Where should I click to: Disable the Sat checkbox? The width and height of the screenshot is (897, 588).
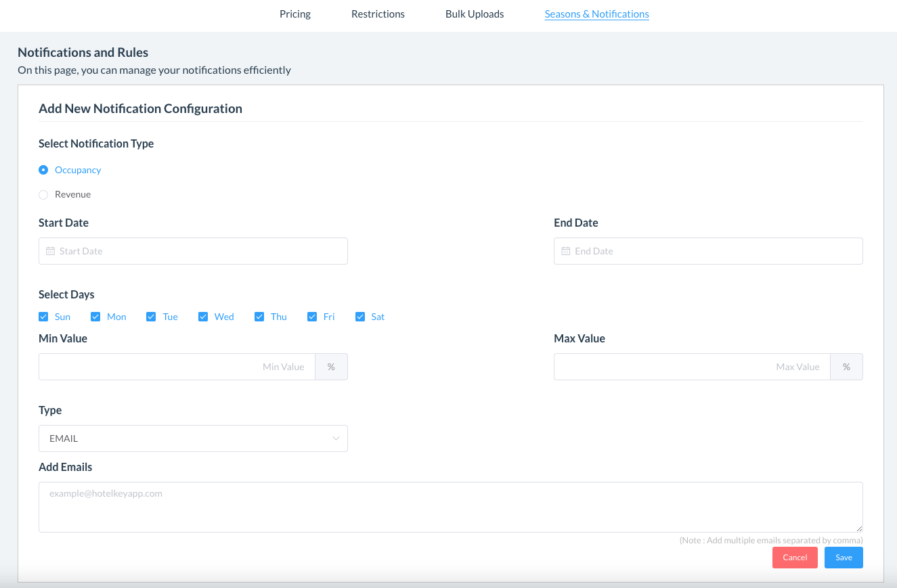click(x=360, y=317)
